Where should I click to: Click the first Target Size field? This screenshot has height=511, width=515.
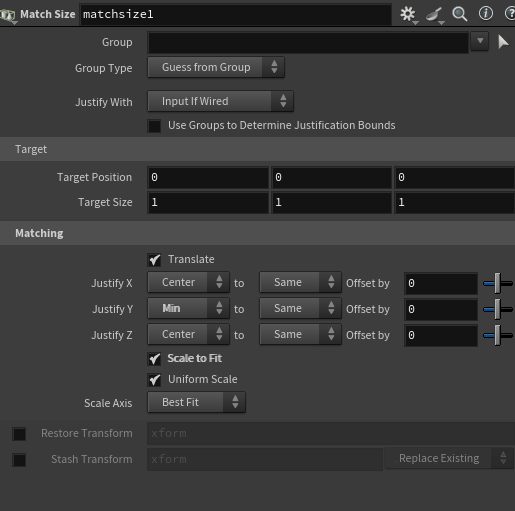click(x=208, y=202)
